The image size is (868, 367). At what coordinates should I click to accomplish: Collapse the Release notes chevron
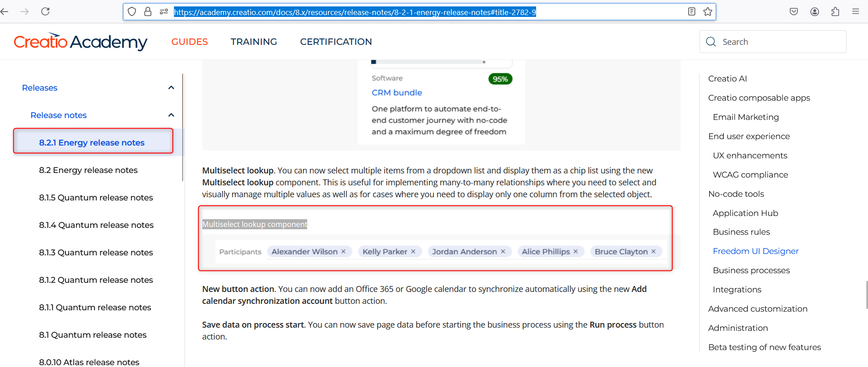171,115
